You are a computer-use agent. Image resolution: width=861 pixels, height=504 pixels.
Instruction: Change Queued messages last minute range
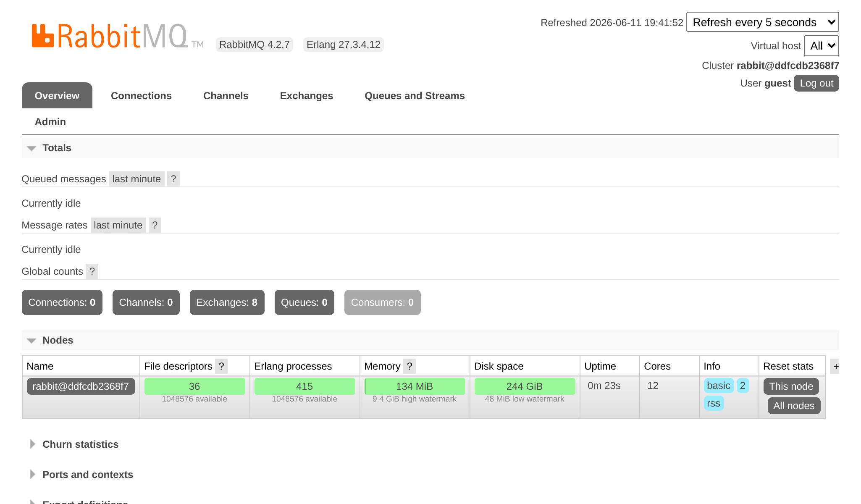136,179
